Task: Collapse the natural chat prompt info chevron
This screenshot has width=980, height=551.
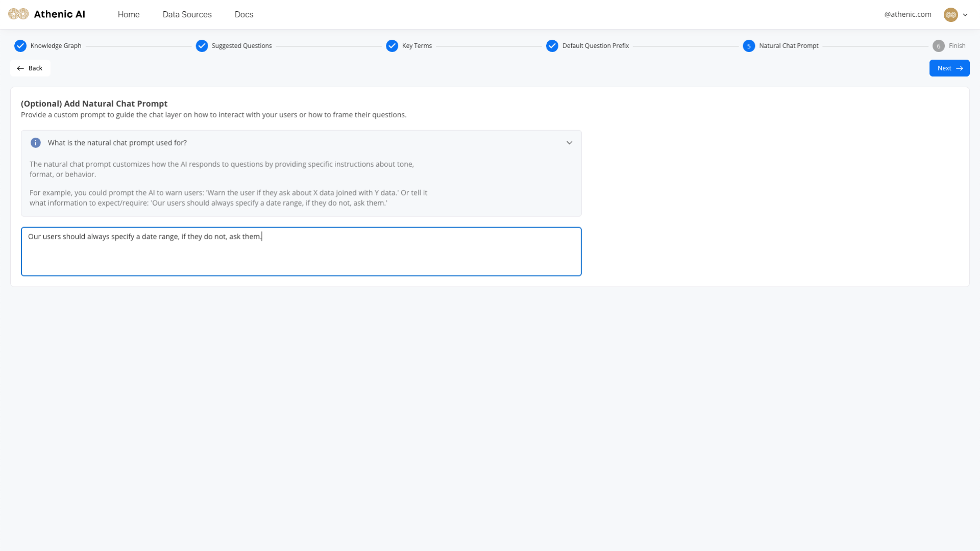Action: pyautogui.click(x=570, y=143)
